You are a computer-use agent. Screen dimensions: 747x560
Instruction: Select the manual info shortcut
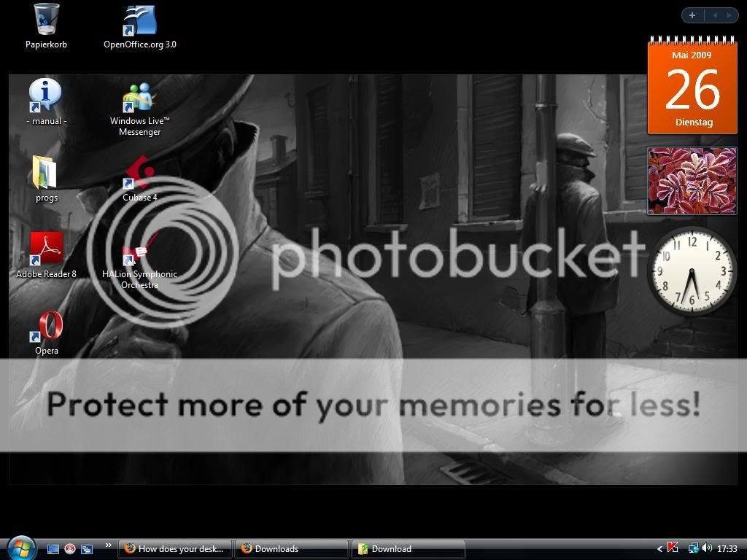click(46, 98)
